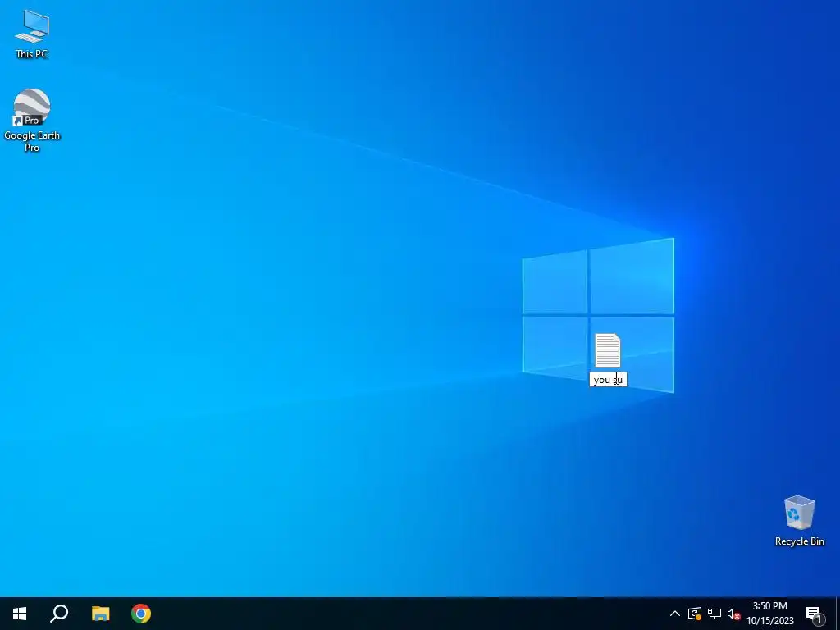Click the text file icon being renamed
This screenshot has width=840, height=630.
pyautogui.click(x=608, y=350)
